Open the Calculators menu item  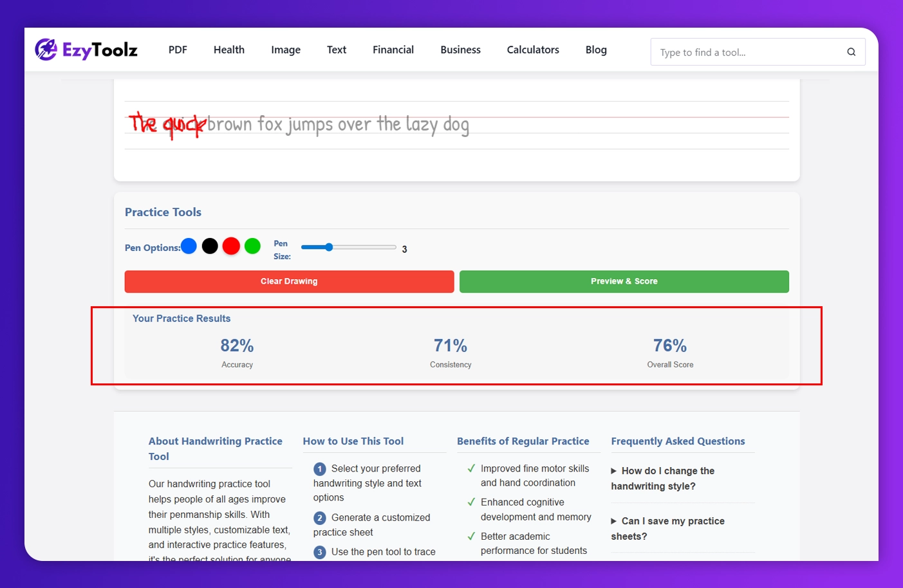(x=532, y=50)
